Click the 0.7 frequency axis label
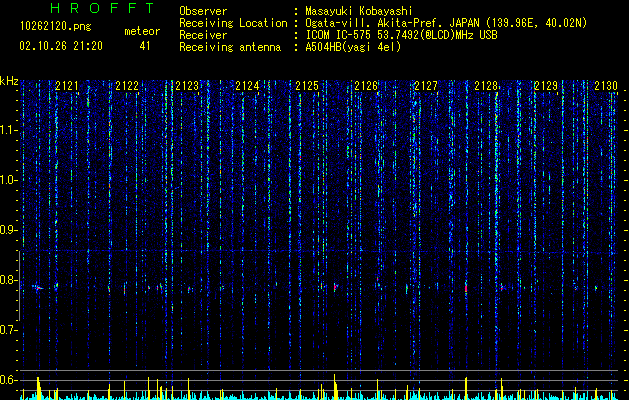629x400 pixels. 8,330
